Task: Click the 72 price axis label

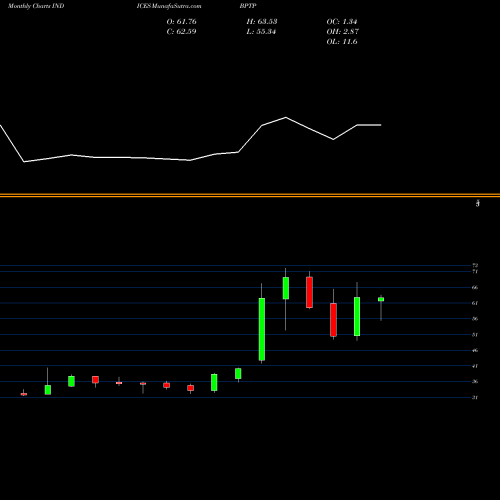Action: click(475, 265)
